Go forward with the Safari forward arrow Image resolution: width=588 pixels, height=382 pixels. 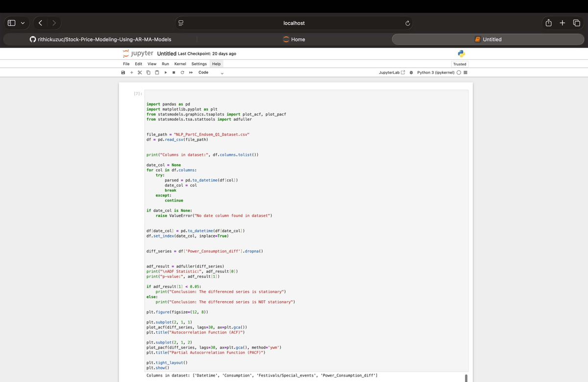(x=55, y=23)
